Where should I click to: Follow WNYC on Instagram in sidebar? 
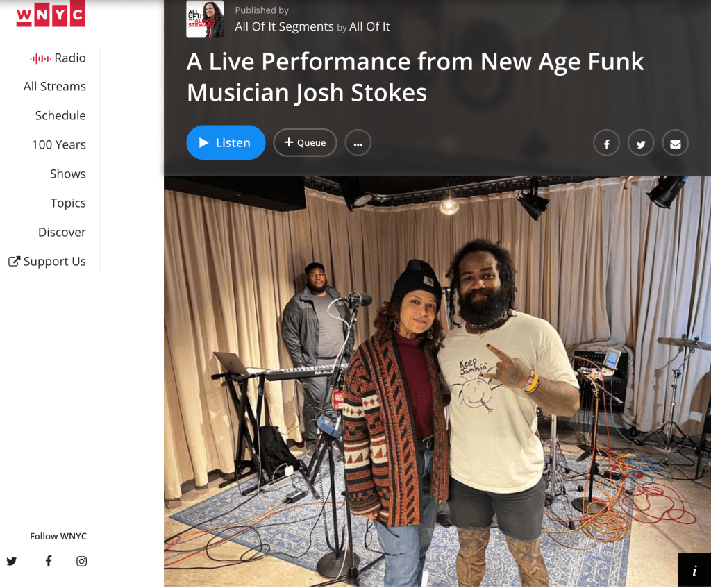(x=82, y=561)
